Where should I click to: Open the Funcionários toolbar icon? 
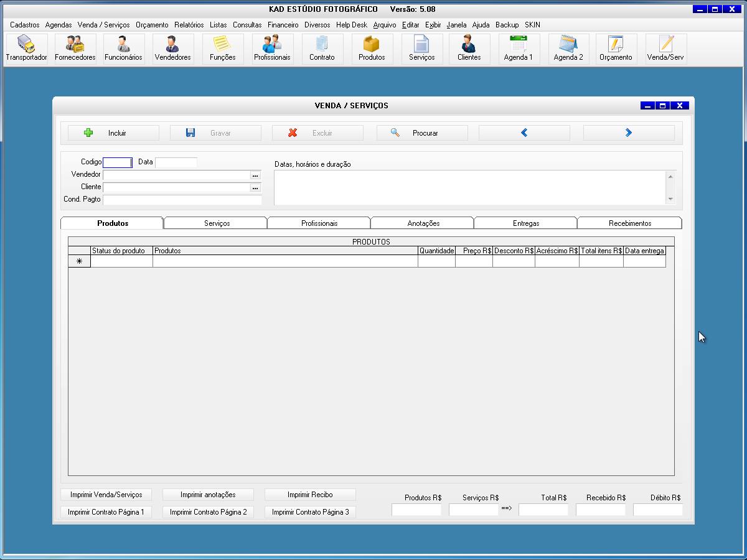click(123, 49)
